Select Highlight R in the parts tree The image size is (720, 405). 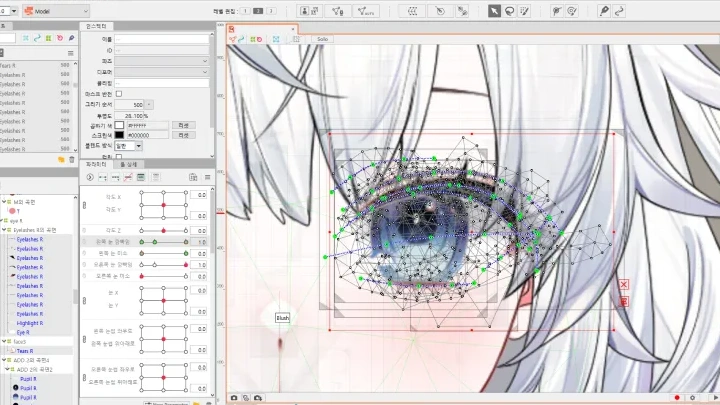[30, 323]
